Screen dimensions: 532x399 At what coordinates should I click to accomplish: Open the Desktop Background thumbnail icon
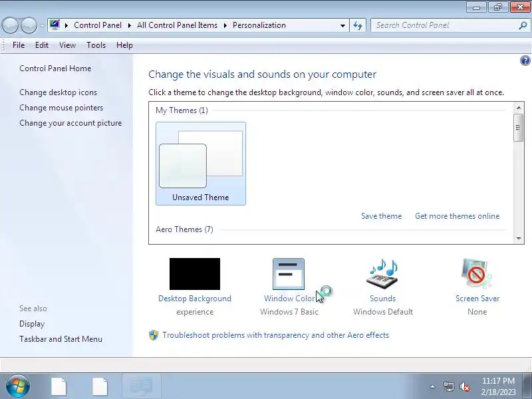point(195,274)
